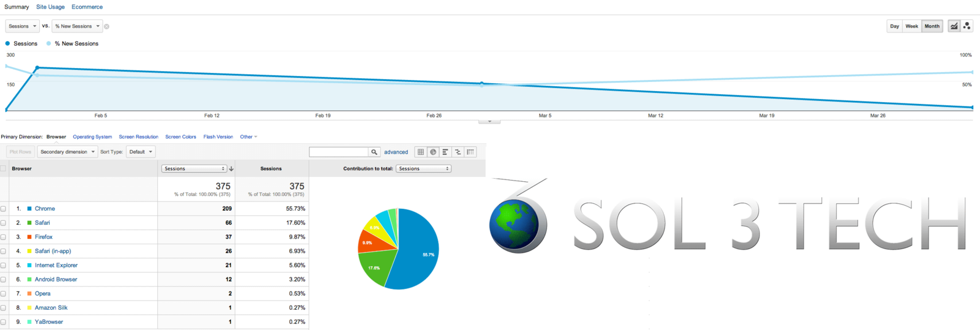
Task: Open the Site Usage tab
Action: 50,7
